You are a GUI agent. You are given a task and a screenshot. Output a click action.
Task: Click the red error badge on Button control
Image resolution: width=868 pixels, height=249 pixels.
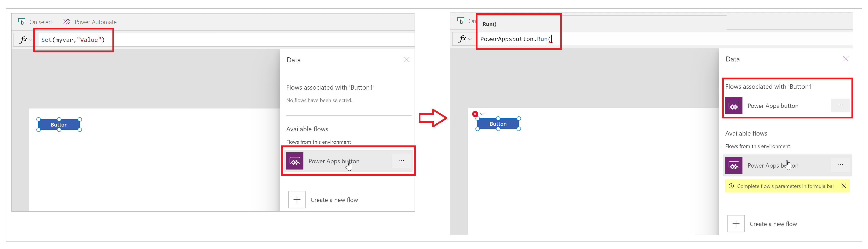point(475,114)
